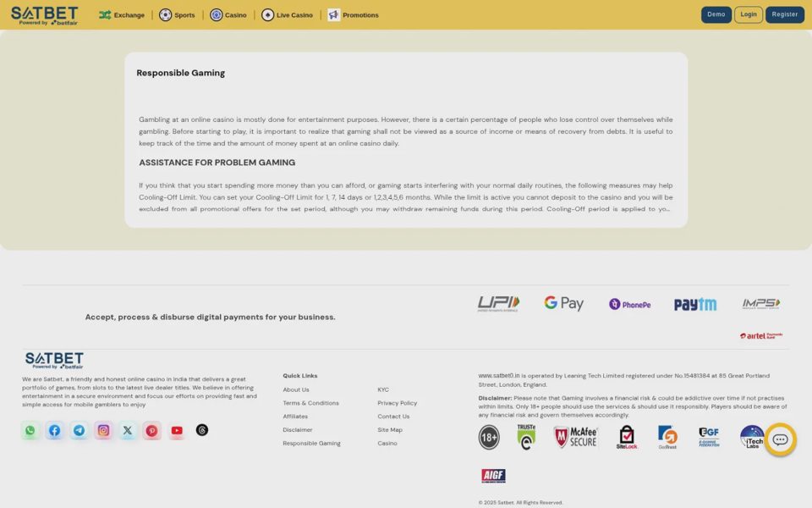
Task: Click the EGF federation badge
Action: [x=709, y=437]
